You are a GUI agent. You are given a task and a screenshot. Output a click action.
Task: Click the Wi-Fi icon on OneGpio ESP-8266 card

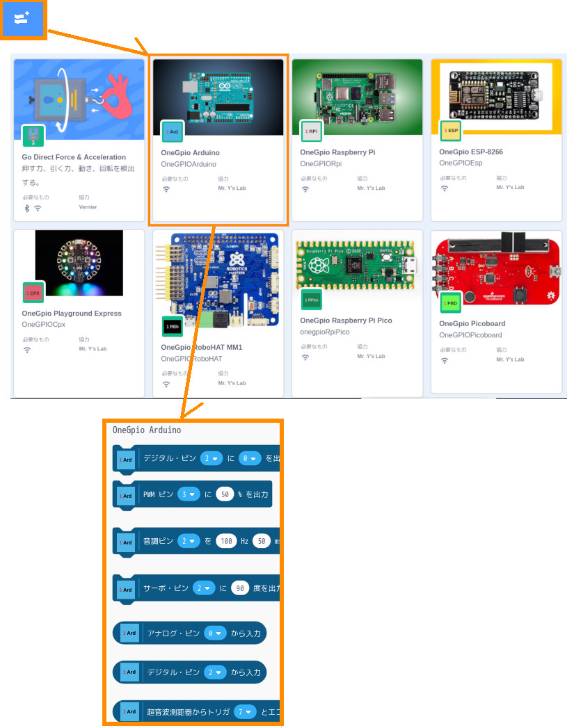pos(445,188)
